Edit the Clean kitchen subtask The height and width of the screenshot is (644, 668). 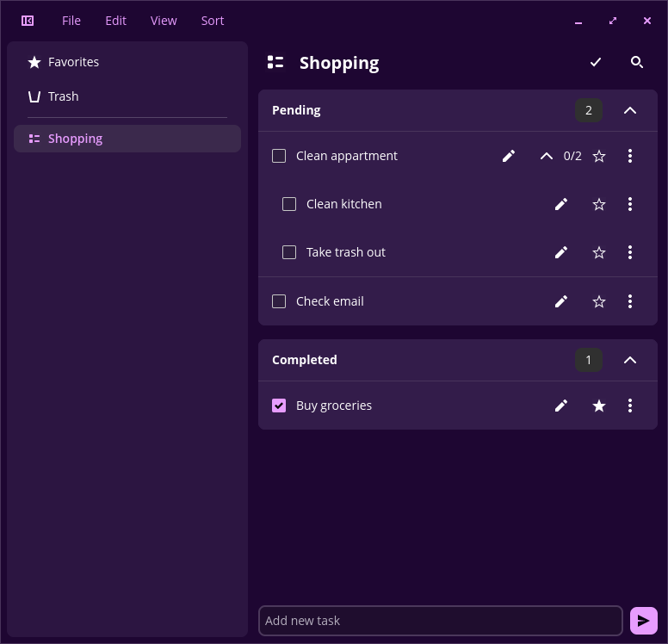(561, 204)
